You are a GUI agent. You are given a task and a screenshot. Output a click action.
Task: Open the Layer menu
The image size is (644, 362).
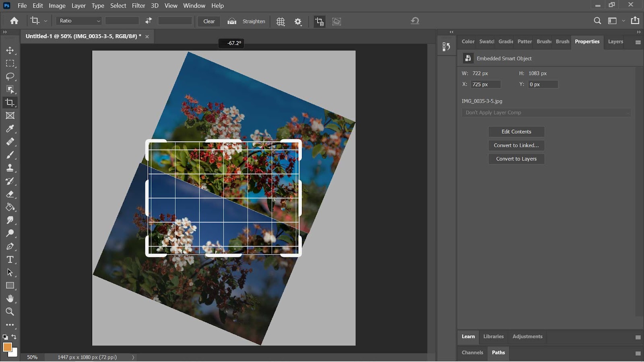click(78, 6)
